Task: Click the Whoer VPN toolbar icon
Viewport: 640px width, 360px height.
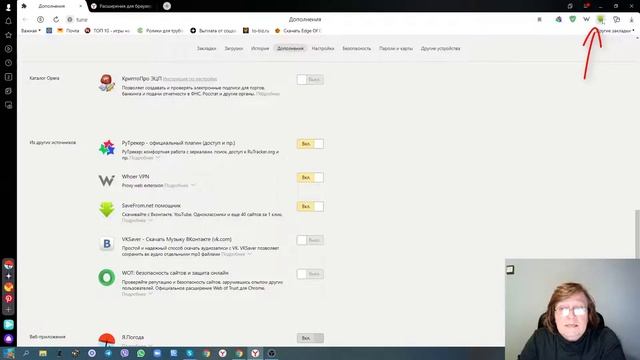Action: [x=586, y=19]
